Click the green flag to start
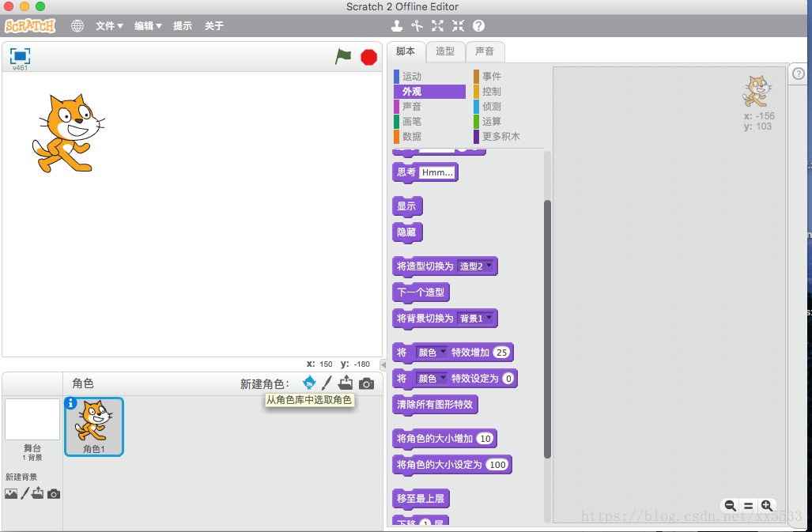Image resolution: width=812 pixels, height=532 pixels. 343,56
